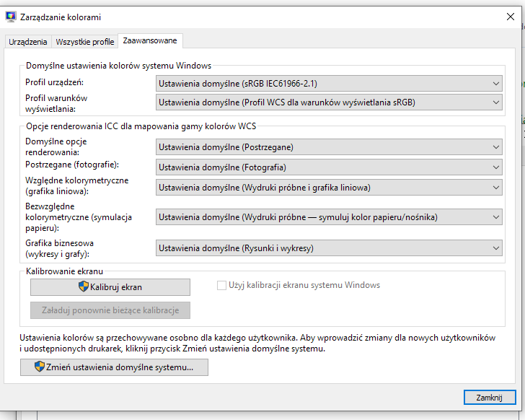Close the Zarządzanie kolorami window
Screen dimensions: 525x420
(x=511, y=17)
